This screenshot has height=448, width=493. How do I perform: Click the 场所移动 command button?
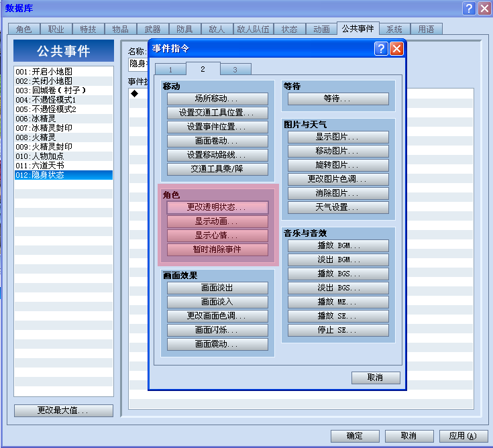pyautogui.click(x=217, y=99)
